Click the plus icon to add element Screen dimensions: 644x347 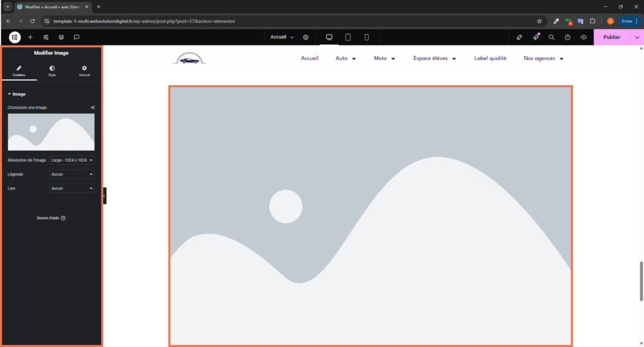point(30,37)
